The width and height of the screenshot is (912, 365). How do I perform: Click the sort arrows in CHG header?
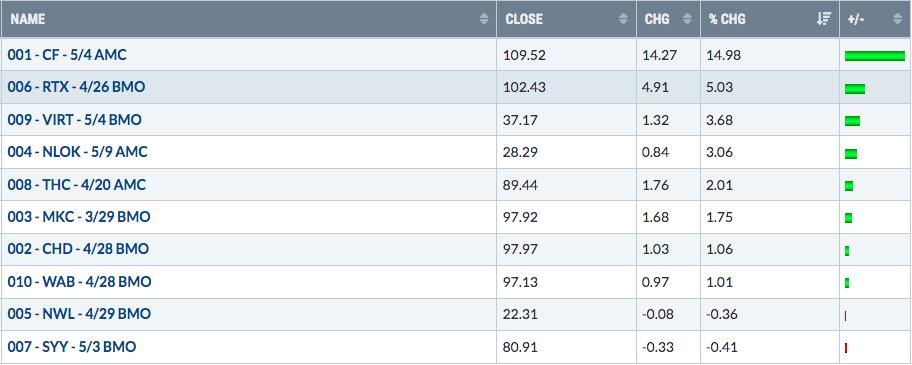(687, 19)
